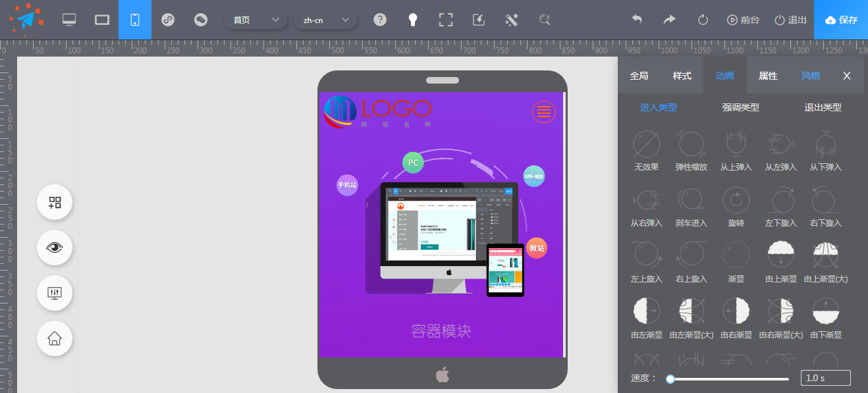Screen dimensions: 868x393
Task: Switch to desktop view mode
Action: click(69, 20)
